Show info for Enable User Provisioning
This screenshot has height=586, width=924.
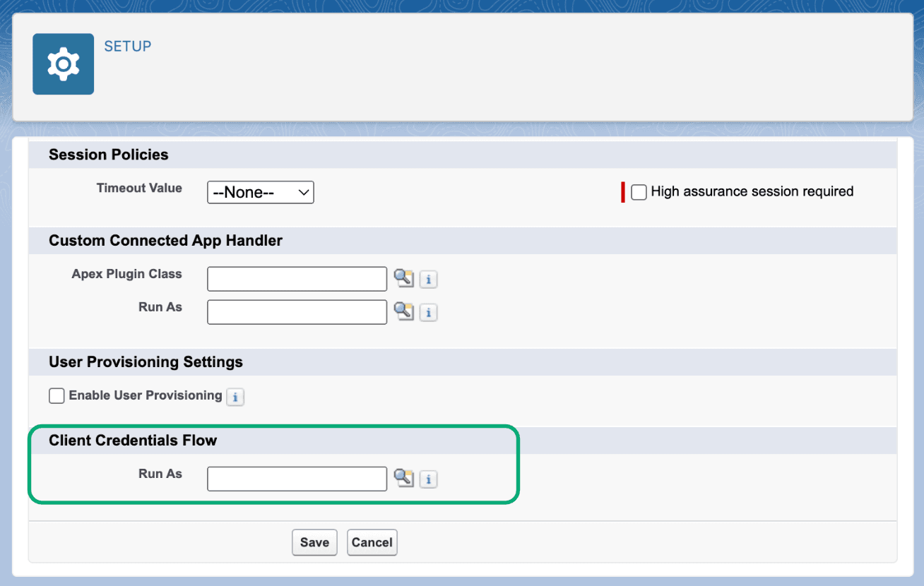point(235,397)
